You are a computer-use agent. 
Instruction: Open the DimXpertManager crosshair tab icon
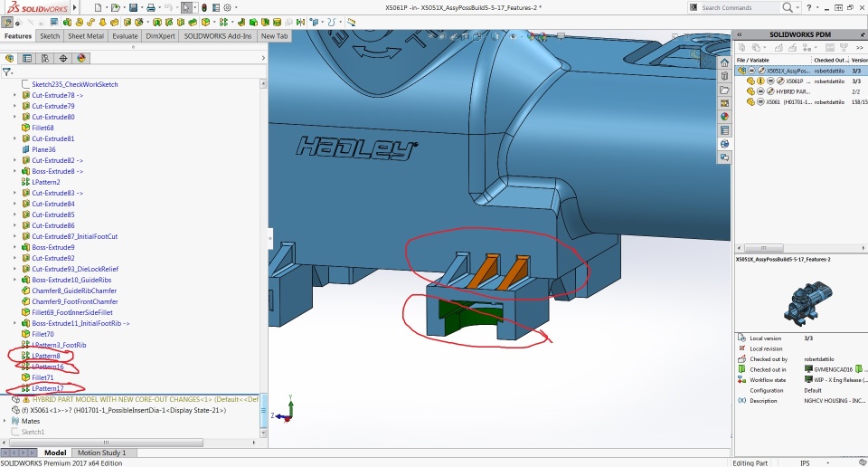tap(63, 58)
